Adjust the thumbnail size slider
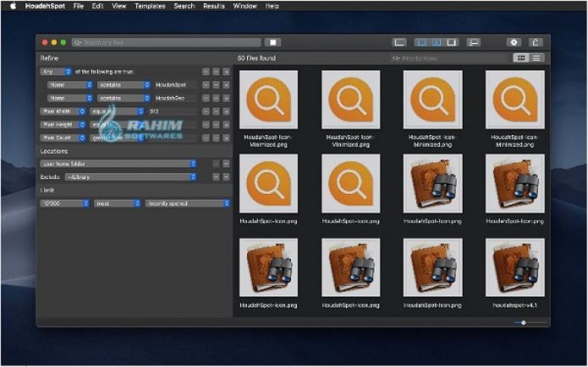The image size is (588, 367). point(524,322)
